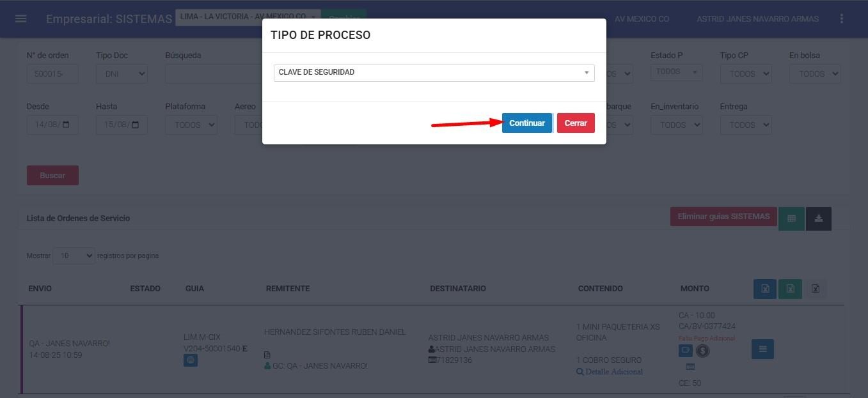Click the green Excel export icon

point(790,289)
